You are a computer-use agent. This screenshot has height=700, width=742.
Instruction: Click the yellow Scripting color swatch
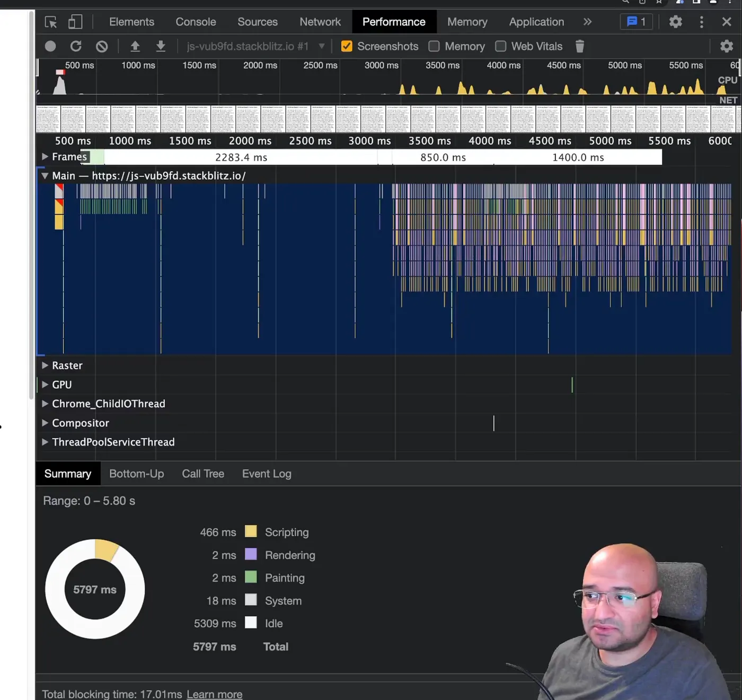click(x=251, y=531)
